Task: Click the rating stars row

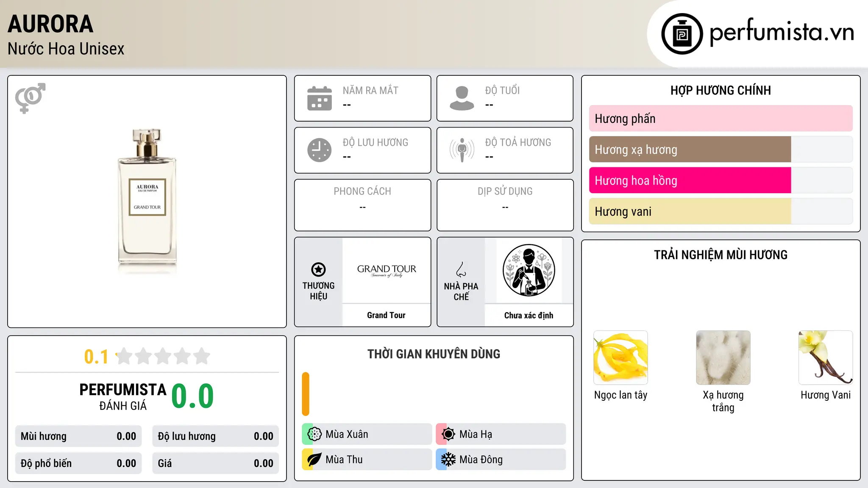Action: pyautogui.click(x=163, y=356)
